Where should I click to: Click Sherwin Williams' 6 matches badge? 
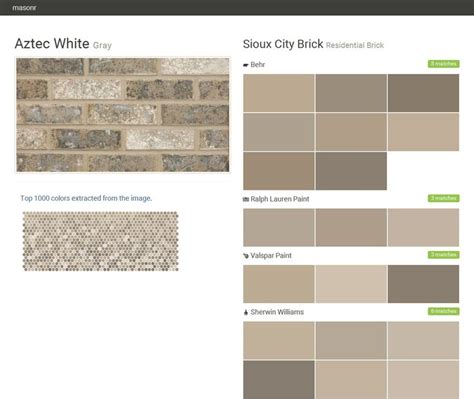tap(444, 311)
